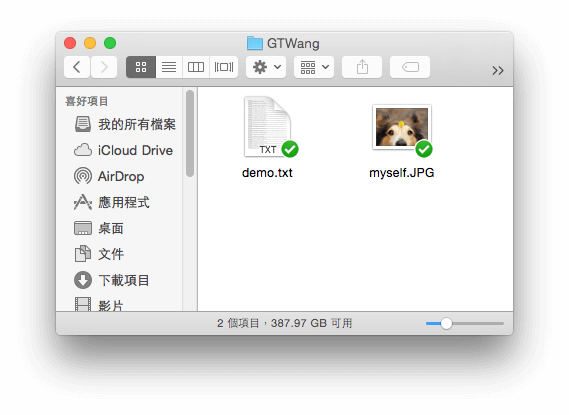The height and width of the screenshot is (415, 569).
Task: Open the gear Action menu
Action: (x=266, y=67)
